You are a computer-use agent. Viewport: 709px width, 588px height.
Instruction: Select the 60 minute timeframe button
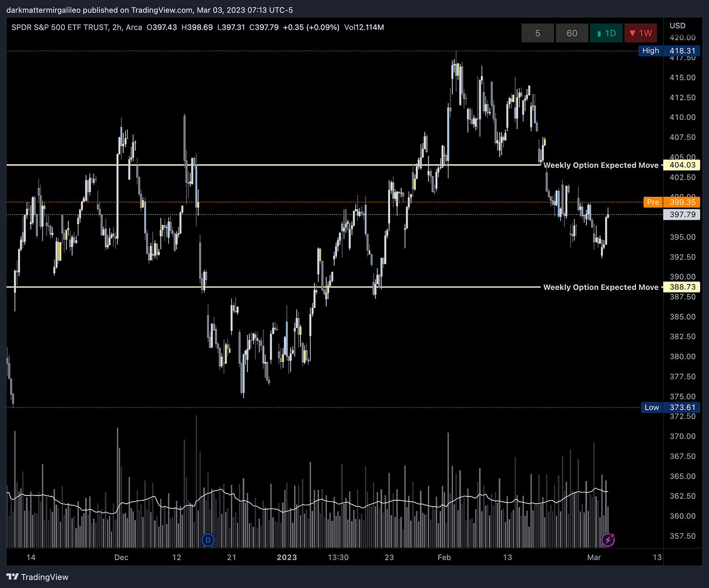click(x=572, y=33)
